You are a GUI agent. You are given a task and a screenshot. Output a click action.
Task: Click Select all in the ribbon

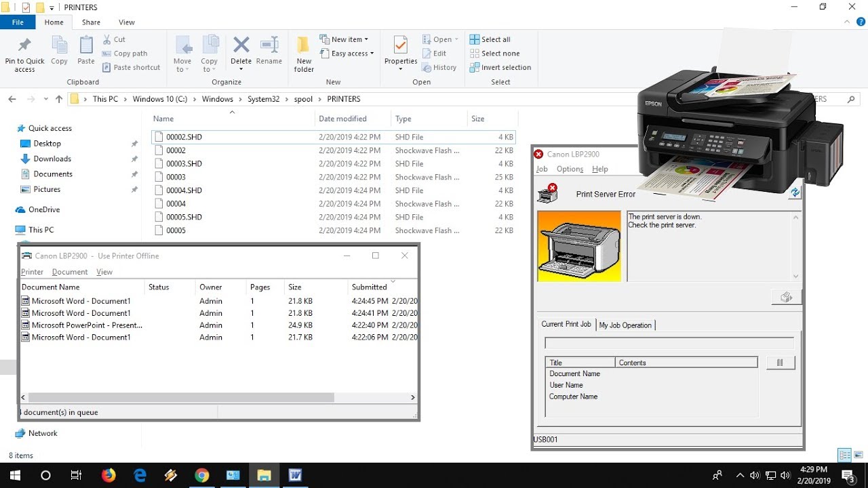(x=490, y=39)
